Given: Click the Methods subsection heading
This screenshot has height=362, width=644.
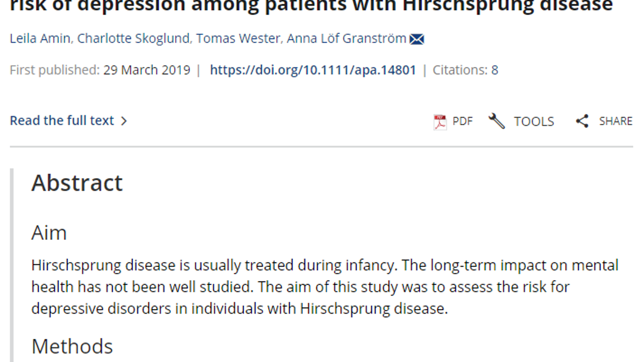Looking at the screenshot, I should click(72, 346).
